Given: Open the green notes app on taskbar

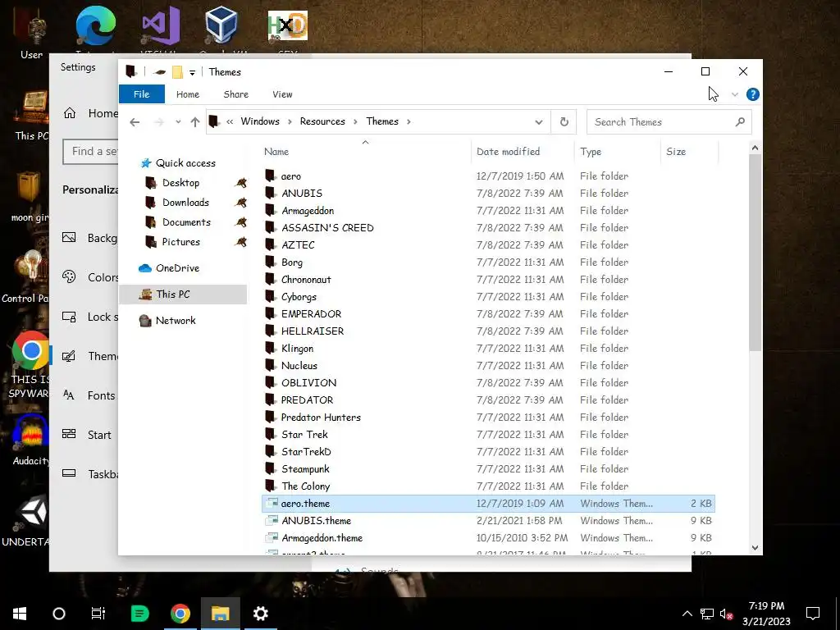Looking at the screenshot, I should tap(139, 614).
